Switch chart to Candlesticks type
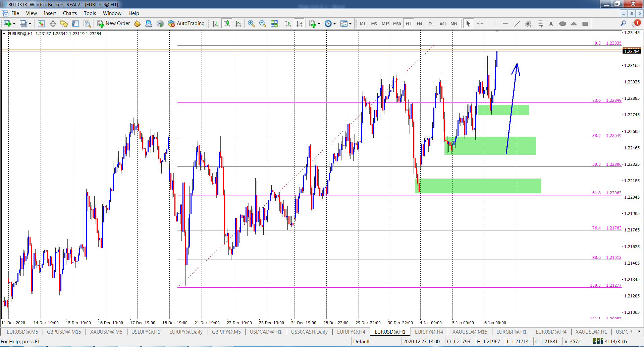 (x=227, y=23)
